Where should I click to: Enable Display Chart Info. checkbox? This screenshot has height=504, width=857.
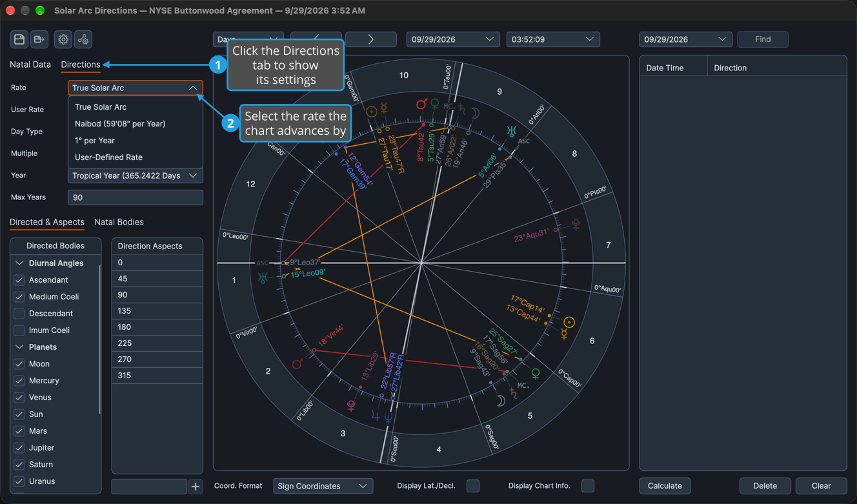click(x=588, y=486)
